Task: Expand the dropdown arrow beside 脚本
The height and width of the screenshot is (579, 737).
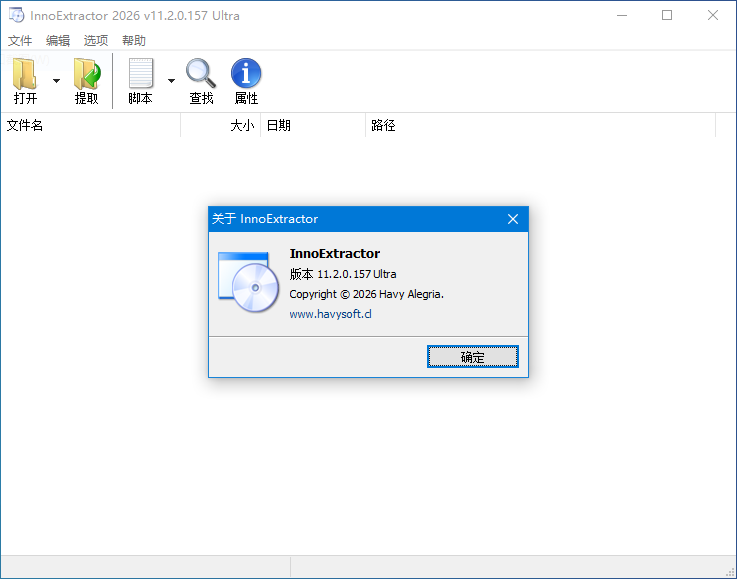Action: (172, 81)
